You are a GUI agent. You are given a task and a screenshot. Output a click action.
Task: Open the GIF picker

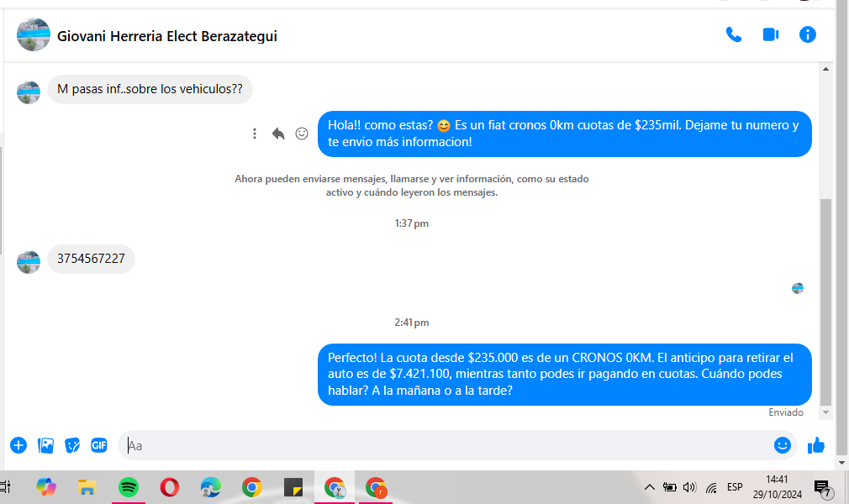pyautogui.click(x=99, y=445)
